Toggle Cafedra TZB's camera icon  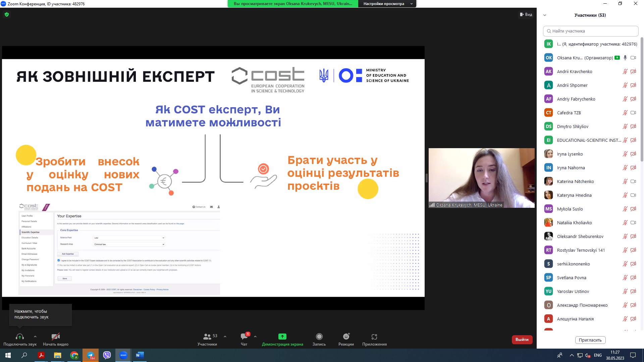coord(633,113)
